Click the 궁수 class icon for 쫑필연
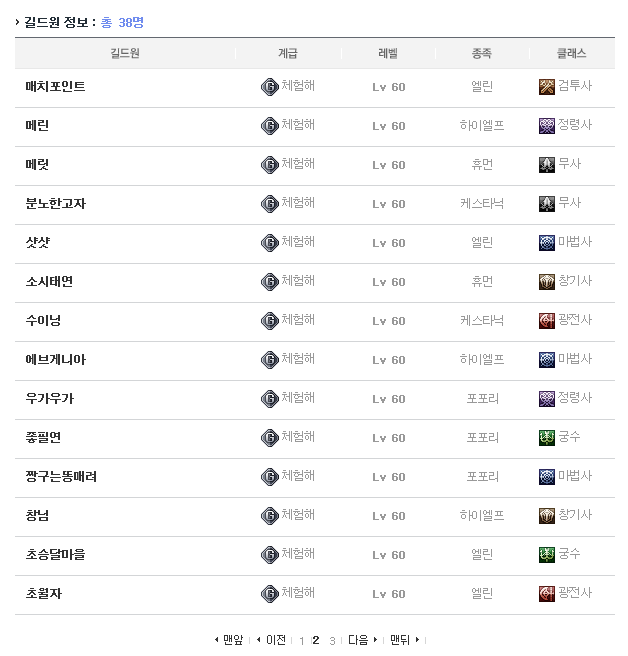 [546, 438]
